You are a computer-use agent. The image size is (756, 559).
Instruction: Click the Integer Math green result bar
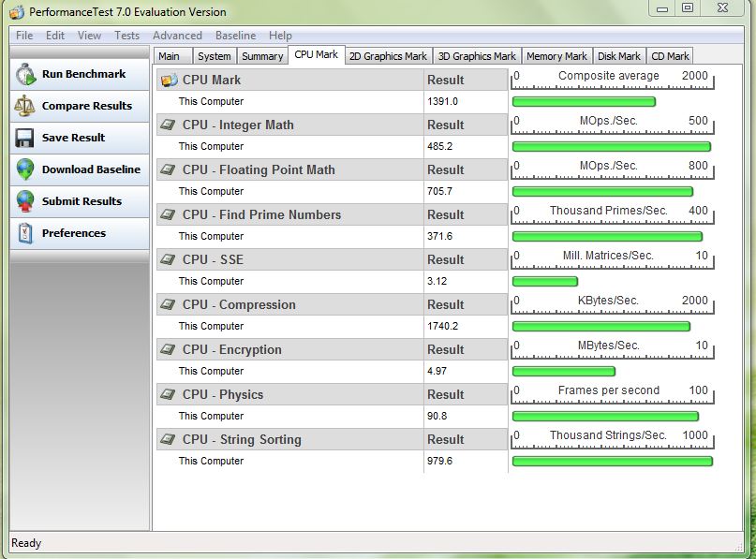pyautogui.click(x=612, y=146)
